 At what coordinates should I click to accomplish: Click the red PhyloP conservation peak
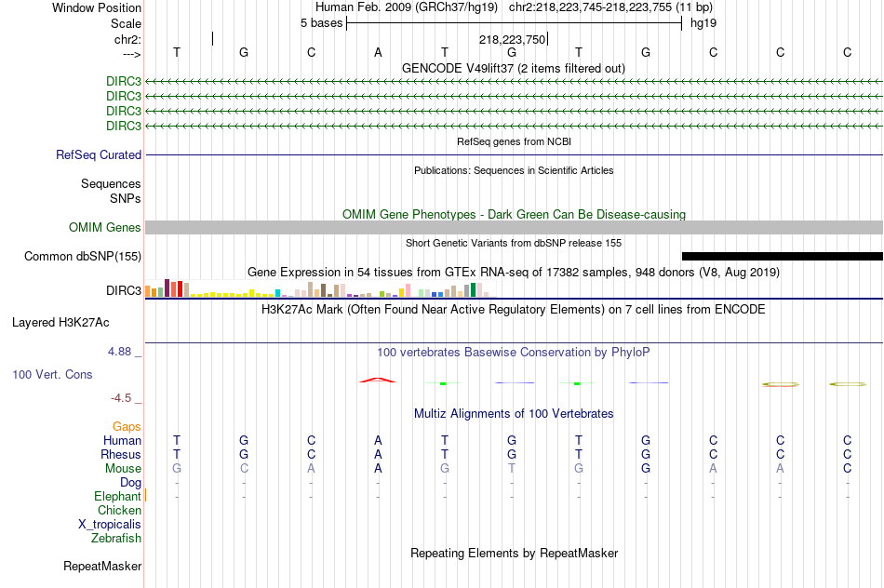[x=378, y=381]
